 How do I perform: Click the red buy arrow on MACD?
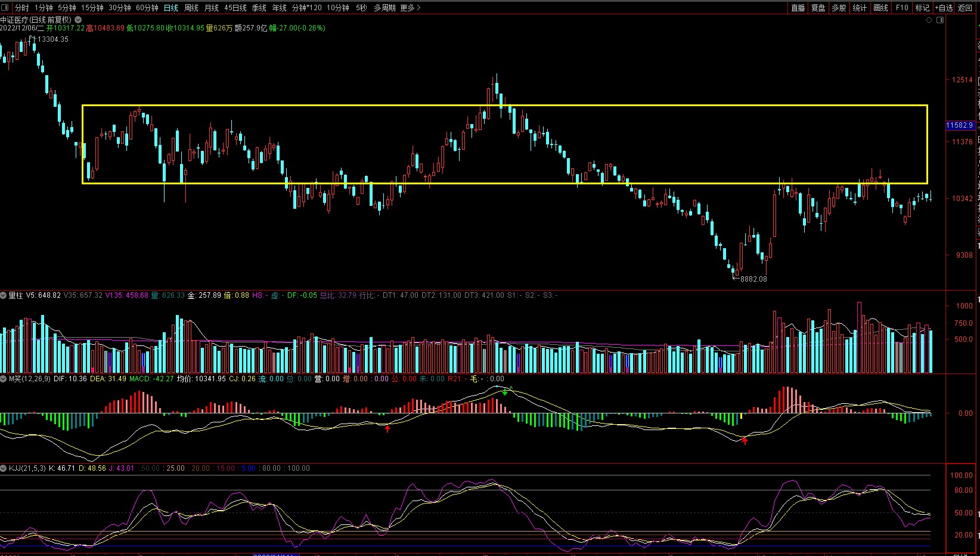[387, 428]
